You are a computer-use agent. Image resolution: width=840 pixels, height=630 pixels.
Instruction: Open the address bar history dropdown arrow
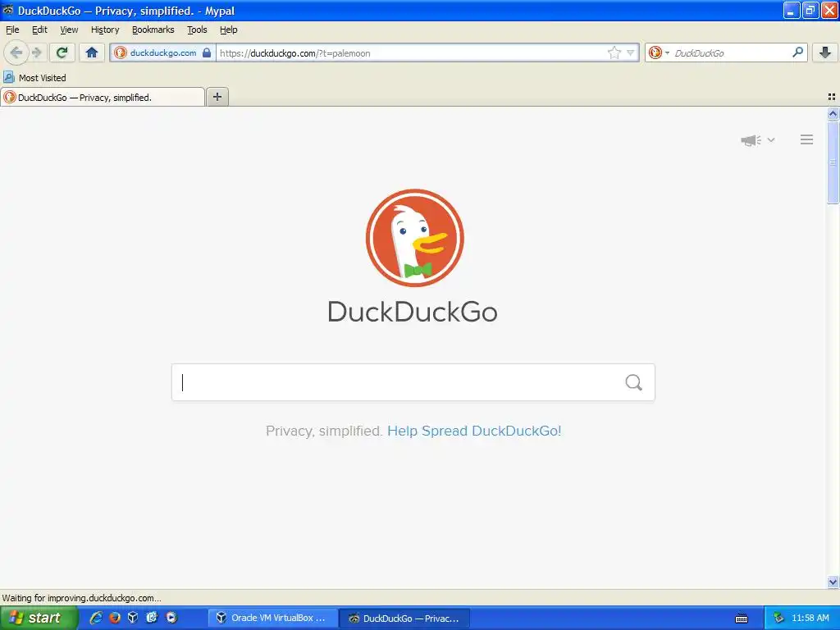coord(631,52)
